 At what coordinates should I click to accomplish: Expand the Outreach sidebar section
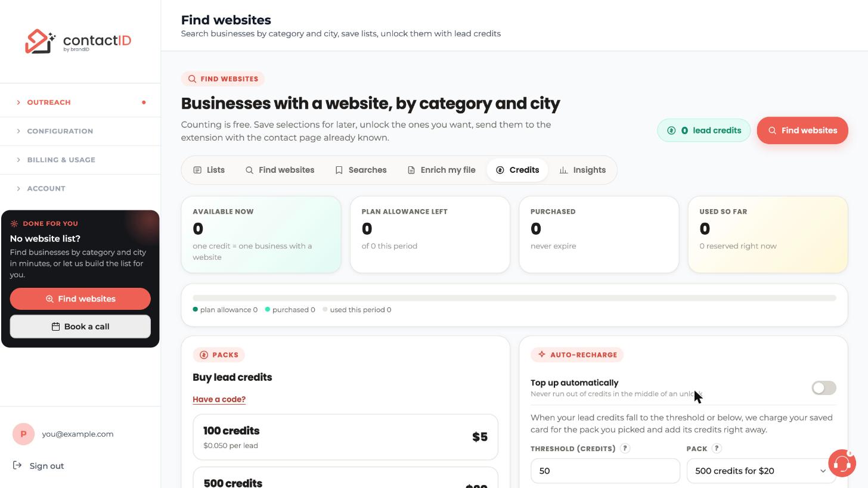[x=80, y=102]
